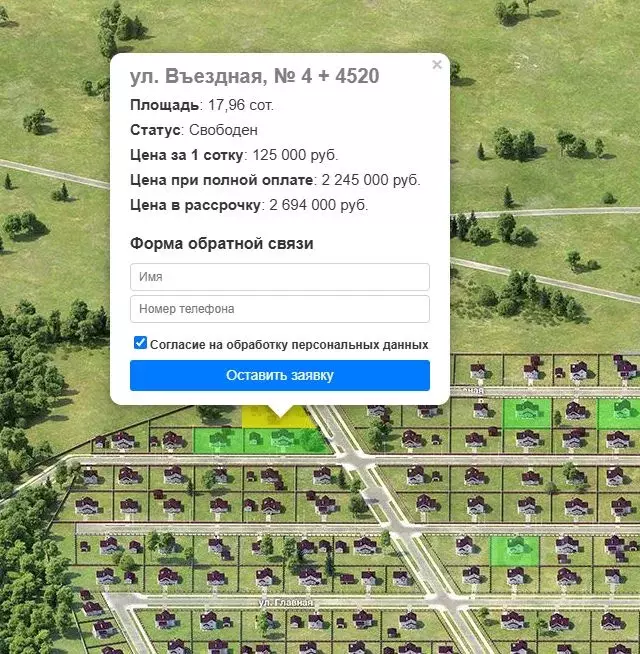Click the Статус: Свободен line
Image resolution: width=640 pixels, height=654 pixels.
194,130
